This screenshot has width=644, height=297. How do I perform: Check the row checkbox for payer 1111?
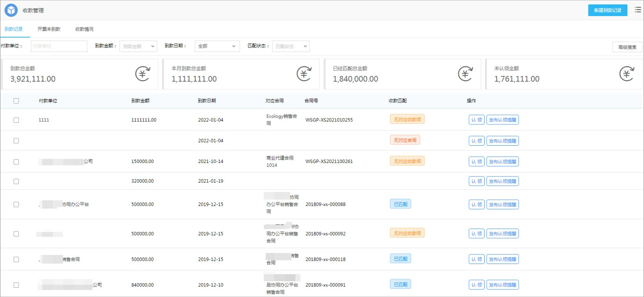(x=16, y=120)
